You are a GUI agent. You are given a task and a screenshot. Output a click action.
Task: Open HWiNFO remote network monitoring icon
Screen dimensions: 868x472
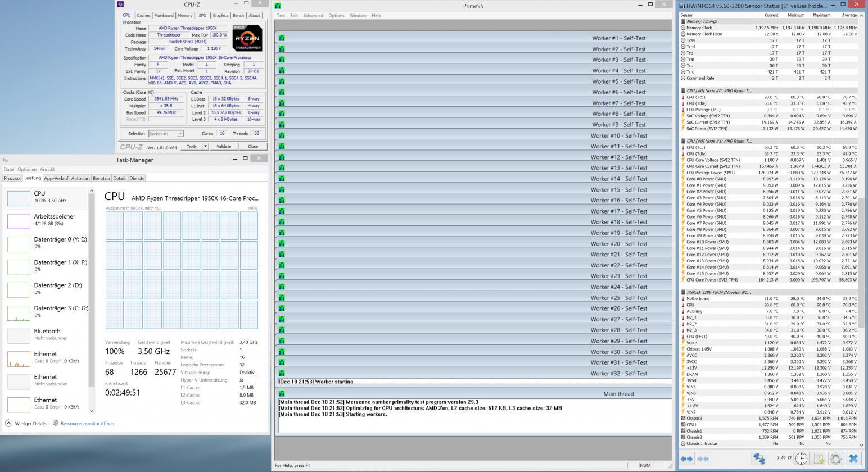pyautogui.click(x=759, y=459)
